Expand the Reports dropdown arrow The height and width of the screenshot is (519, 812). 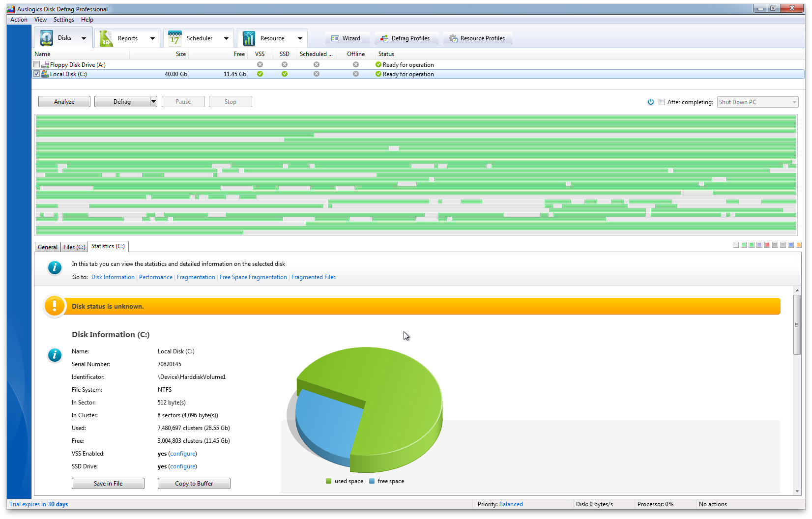(x=152, y=38)
